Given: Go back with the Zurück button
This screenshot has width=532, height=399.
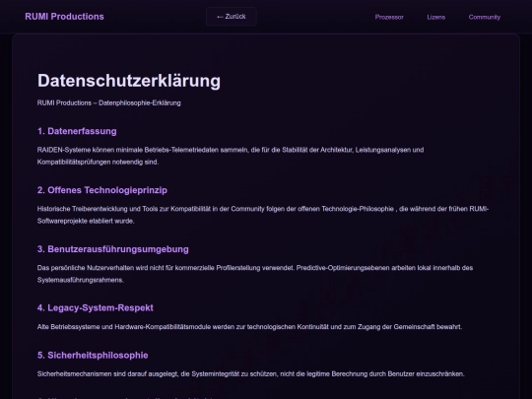Looking at the screenshot, I should coord(232,17).
